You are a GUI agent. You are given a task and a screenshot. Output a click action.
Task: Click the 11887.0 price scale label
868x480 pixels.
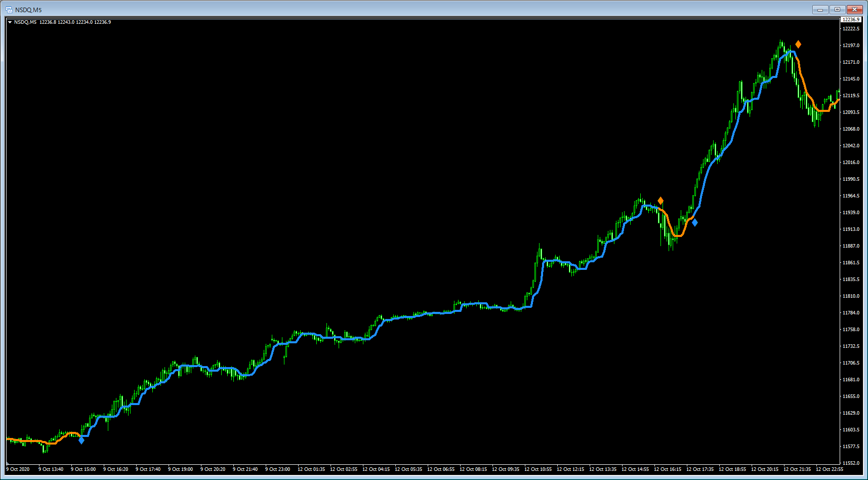tap(851, 246)
